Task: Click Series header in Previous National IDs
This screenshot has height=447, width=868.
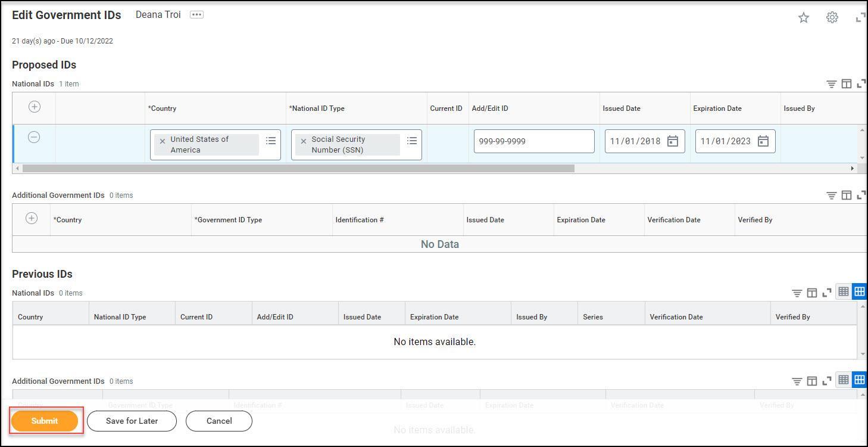Action: click(x=593, y=317)
